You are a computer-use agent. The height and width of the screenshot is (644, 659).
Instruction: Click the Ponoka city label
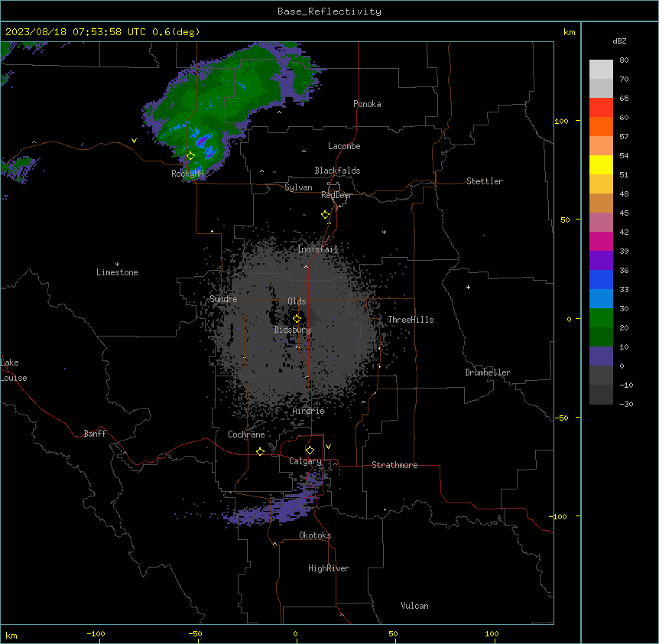point(367,104)
